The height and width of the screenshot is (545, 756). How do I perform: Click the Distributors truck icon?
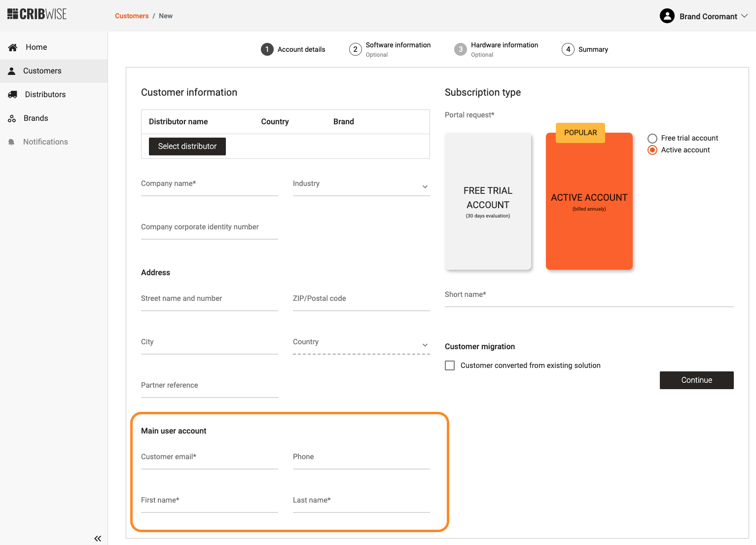(13, 95)
